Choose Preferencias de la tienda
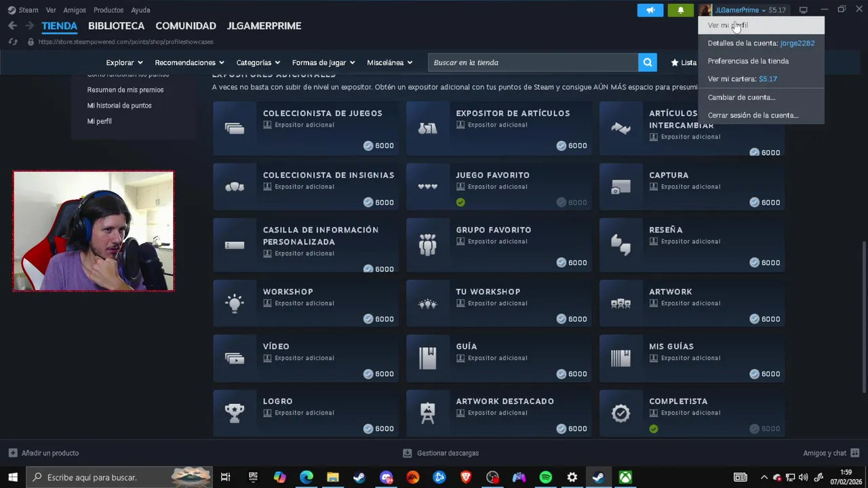Image resolution: width=868 pixels, height=488 pixels. click(762, 61)
